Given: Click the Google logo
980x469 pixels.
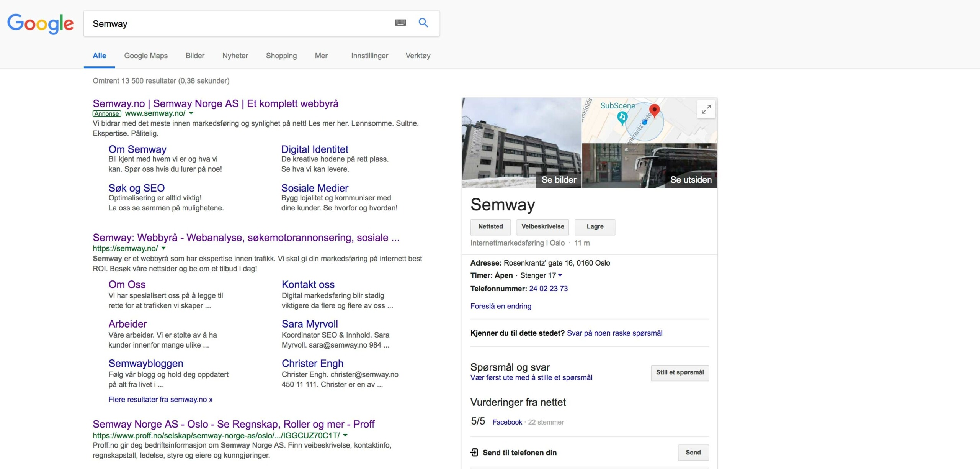Looking at the screenshot, I should [x=40, y=24].
